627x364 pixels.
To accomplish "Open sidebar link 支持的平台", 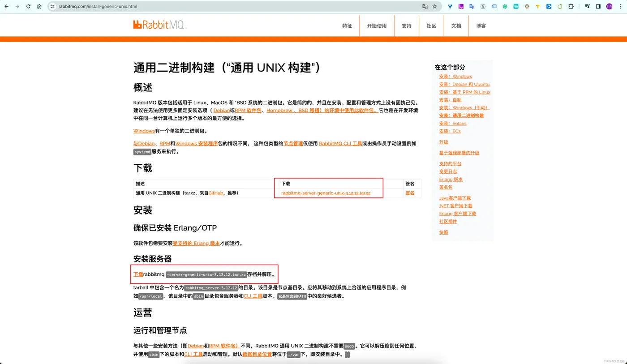I will pyautogui.click(x=450, y=164).
